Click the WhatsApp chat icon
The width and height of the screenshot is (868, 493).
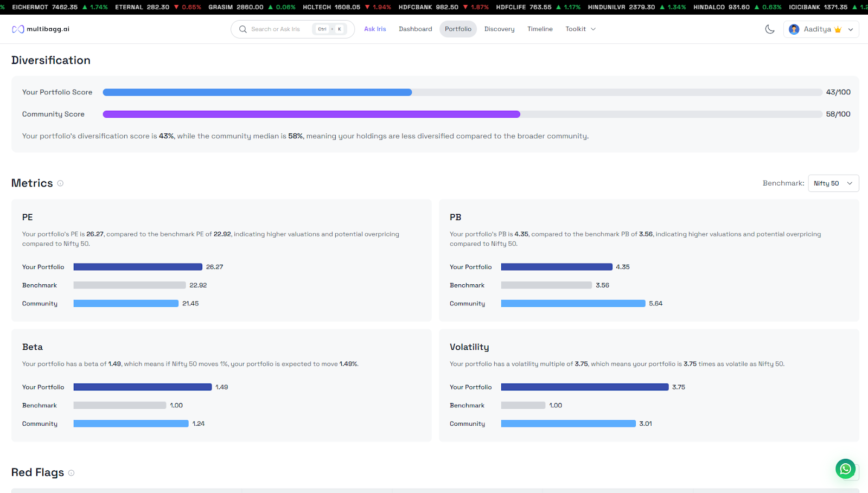coord(845,469)
